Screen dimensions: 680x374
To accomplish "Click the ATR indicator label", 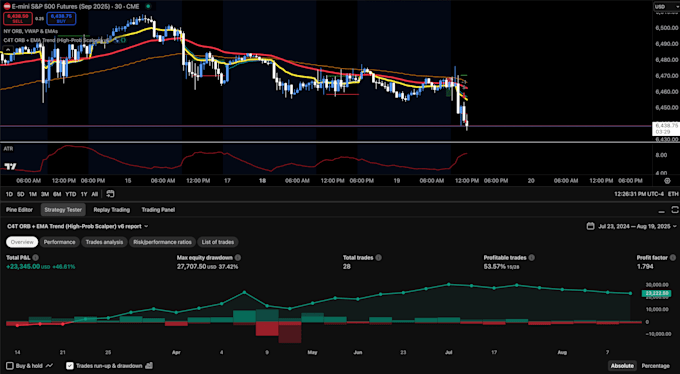I will coord(8,149).
